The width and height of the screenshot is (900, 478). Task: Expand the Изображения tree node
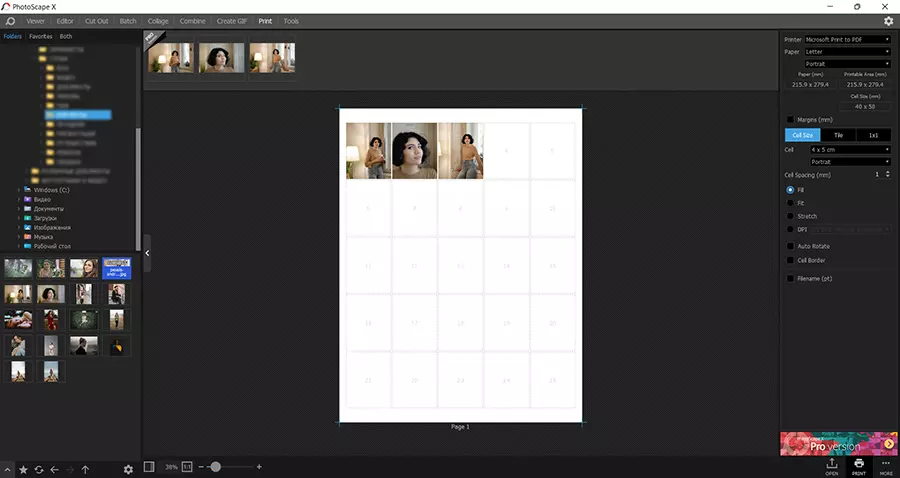pos(19,227)
